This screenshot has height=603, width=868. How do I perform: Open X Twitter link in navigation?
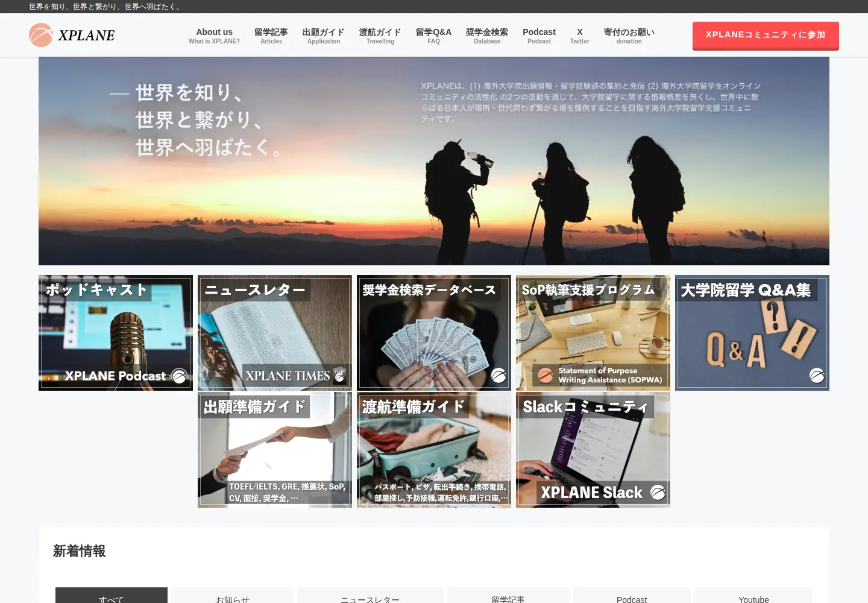(580, 36)
